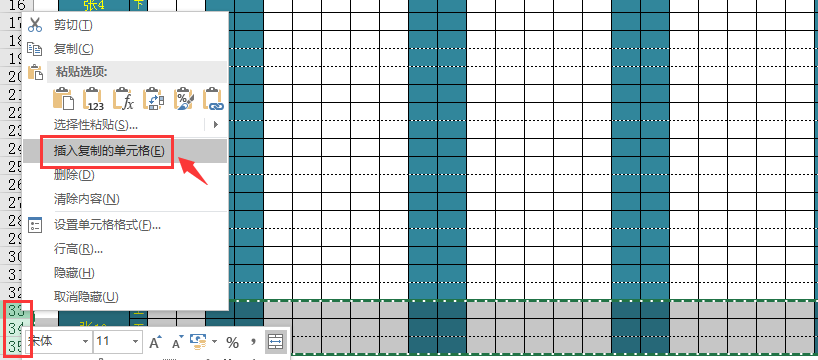818x360 pixels.
Task: Click the Paste Formatting (% brush) icon
Action: 184,98
